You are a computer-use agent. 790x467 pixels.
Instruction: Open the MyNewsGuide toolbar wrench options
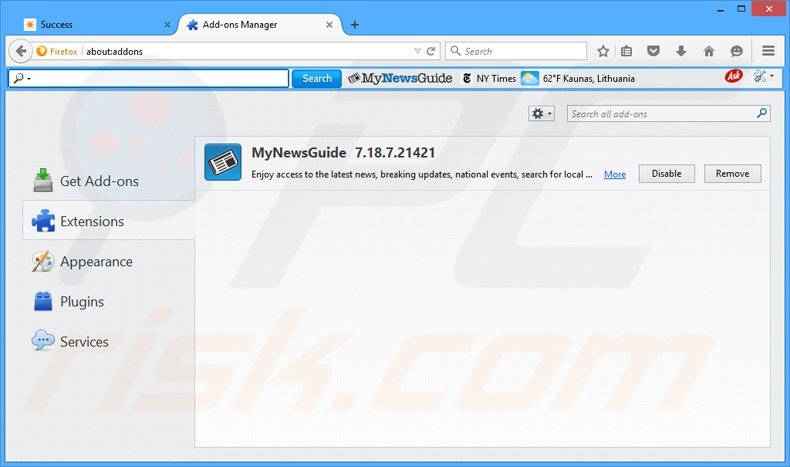(763, 77)
